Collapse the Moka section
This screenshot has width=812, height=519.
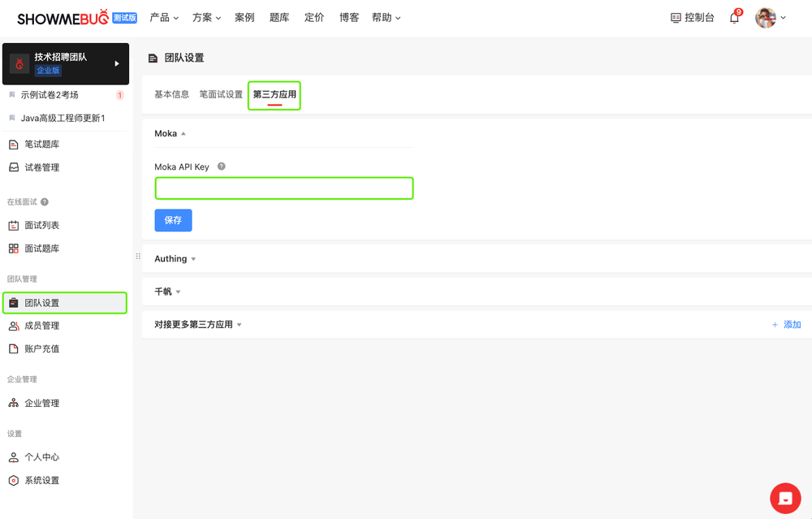click(170, 134)
